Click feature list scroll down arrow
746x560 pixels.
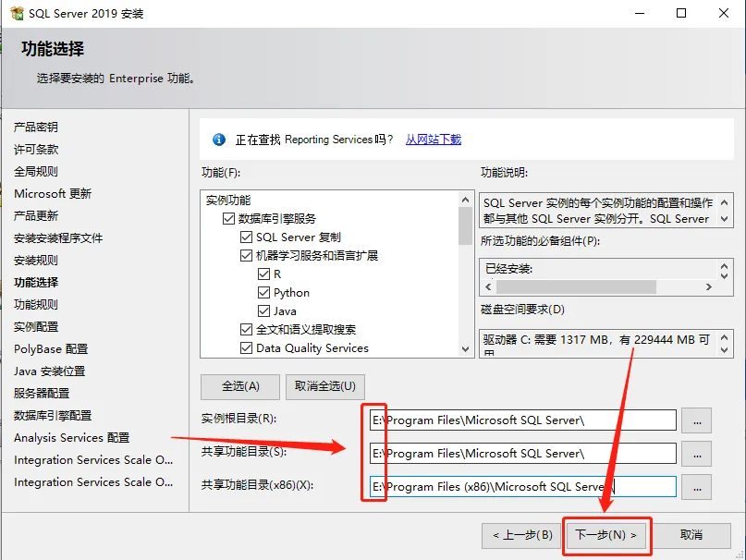coord(465,349)
